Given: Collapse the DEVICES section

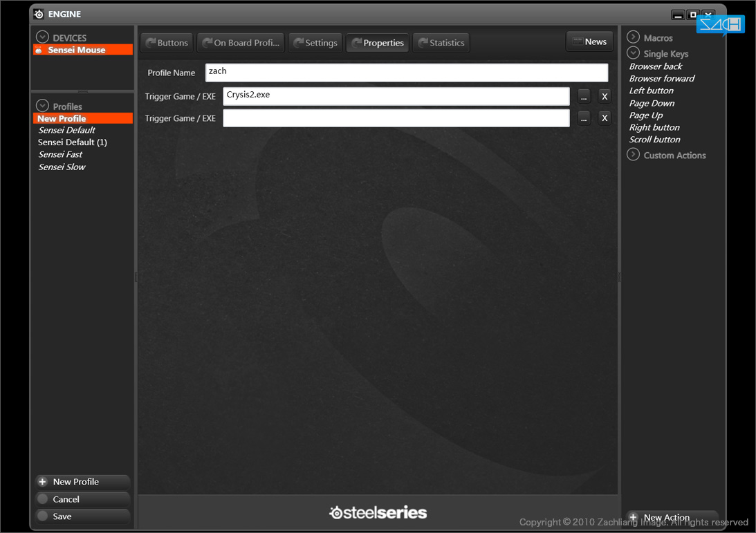Looking at the screenshot, I should 42,37.
